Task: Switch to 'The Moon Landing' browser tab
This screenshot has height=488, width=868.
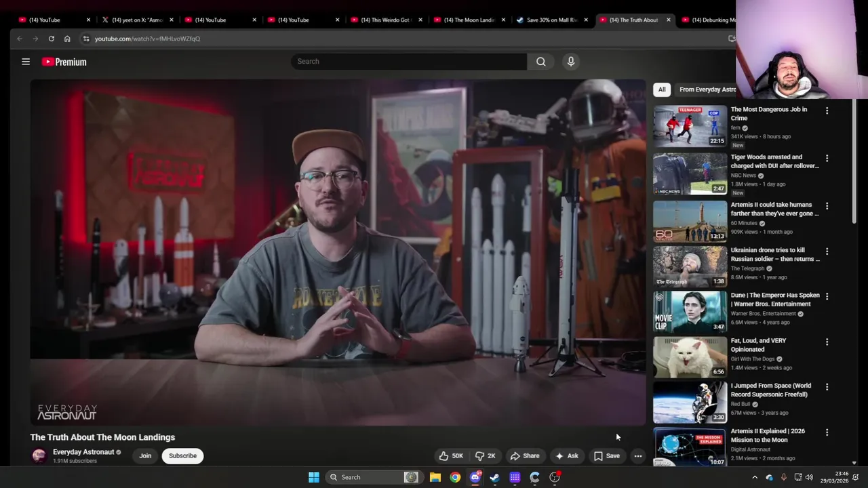Action: click(x=469, y=20)
